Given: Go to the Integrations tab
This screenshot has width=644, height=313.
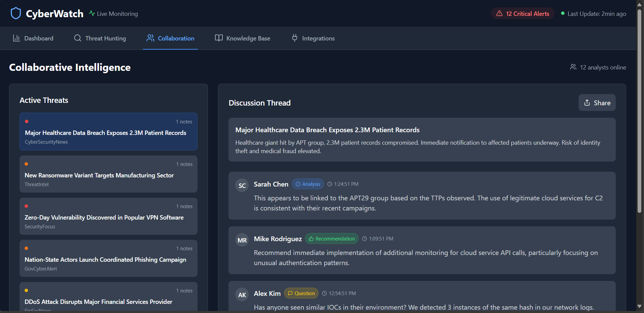Looking at the screenshot, I should pos(313,38).
